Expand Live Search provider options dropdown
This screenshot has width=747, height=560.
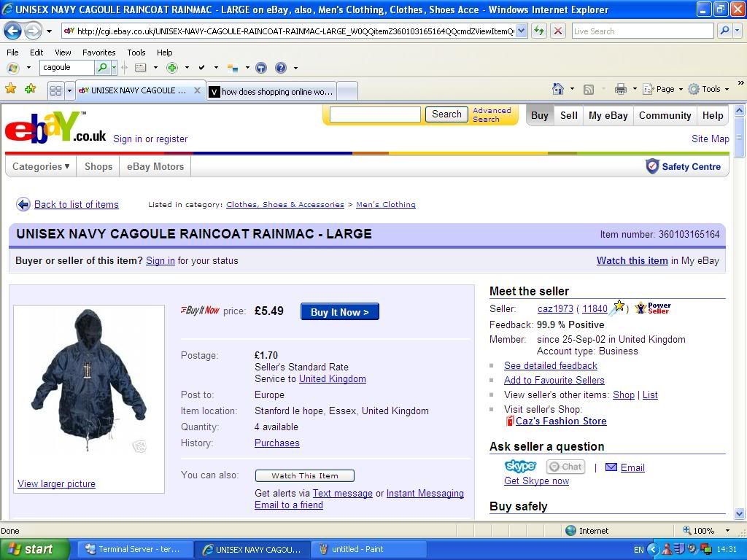(737, 31)
